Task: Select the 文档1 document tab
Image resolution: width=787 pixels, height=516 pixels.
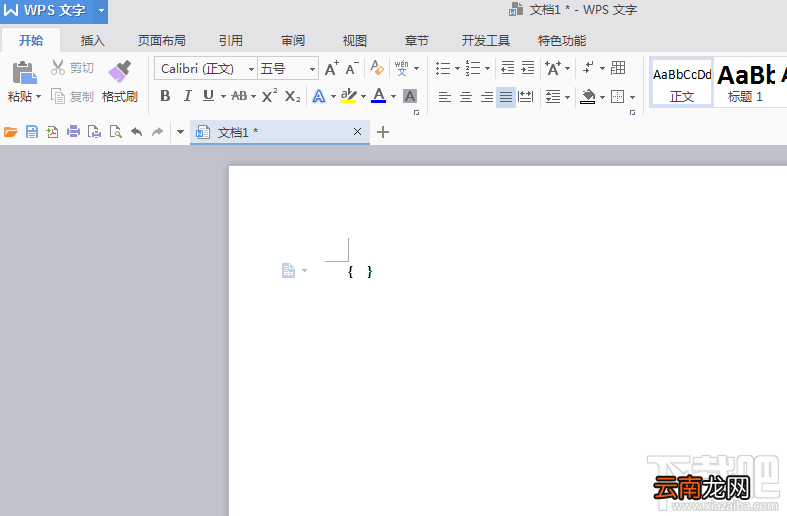Action: coord(280,132)
